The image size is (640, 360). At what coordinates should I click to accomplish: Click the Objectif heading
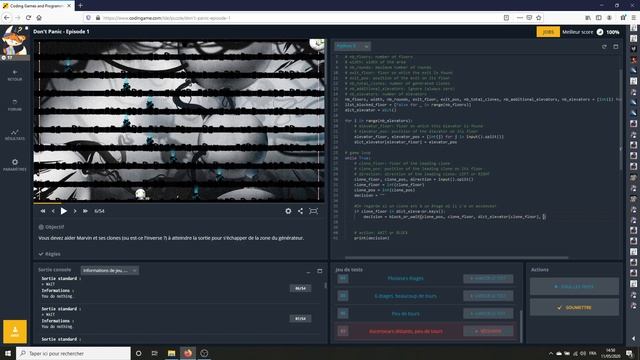click(x=51, y=227)
